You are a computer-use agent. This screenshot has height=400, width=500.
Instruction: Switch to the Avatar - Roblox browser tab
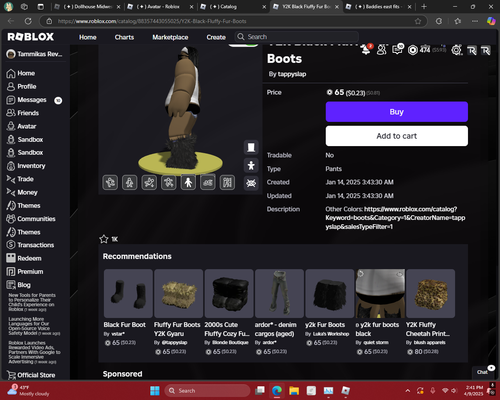click(x=159, y=7)
